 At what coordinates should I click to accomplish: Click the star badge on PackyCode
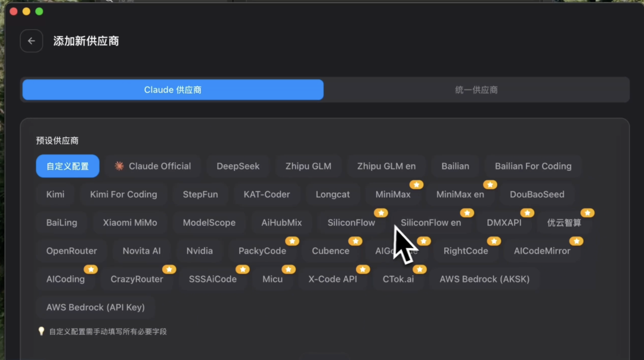pyautogui.click(x=292, y=241)
